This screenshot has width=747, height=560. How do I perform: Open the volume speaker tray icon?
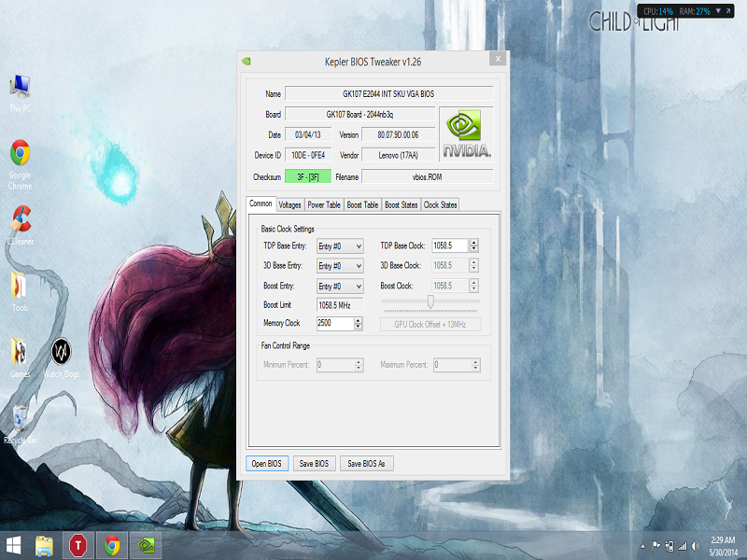click(x=696, y=546)
